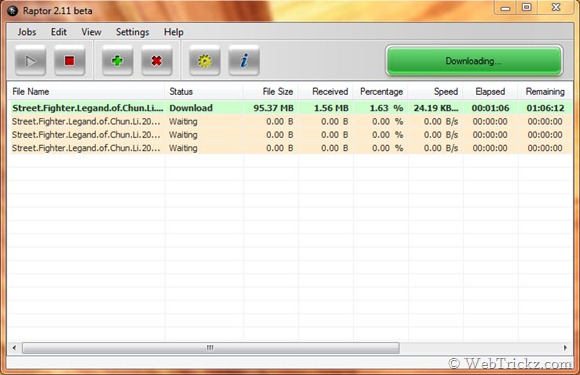This screenshot has width=580, height=375.
Task: Sort by File Name column header
Action: [x=86, y=91]
